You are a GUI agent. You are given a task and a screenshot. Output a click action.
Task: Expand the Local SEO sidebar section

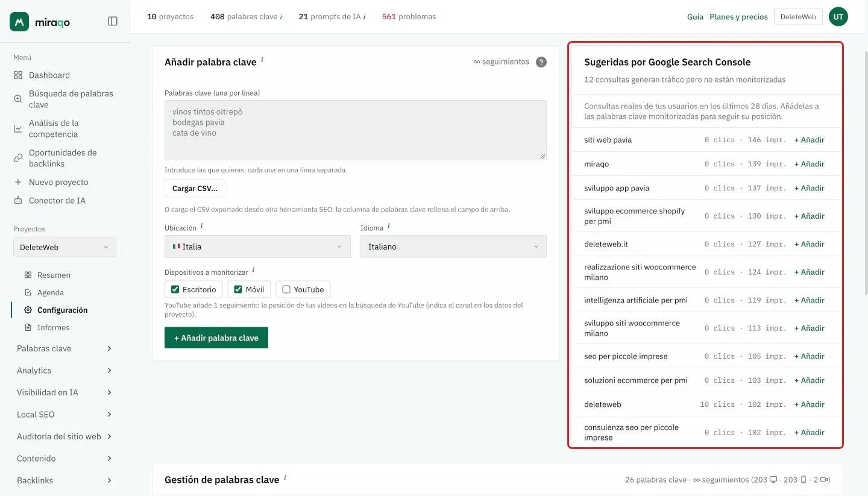click(64, 415)
